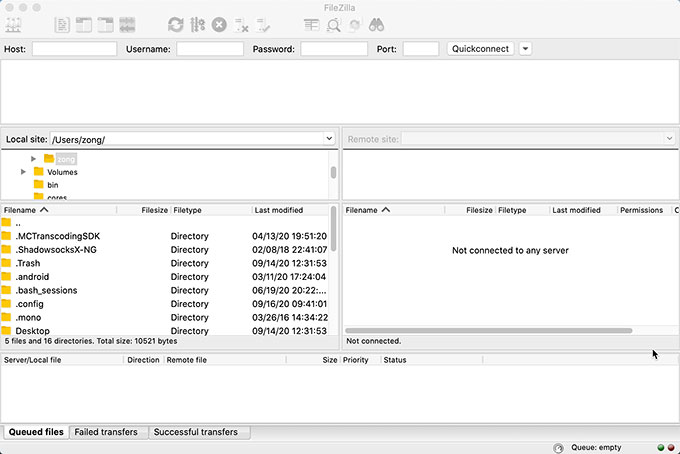This screenshot has width=680, height=454.
Task: Select the bin folder in tree
Action: pos(52,185)
